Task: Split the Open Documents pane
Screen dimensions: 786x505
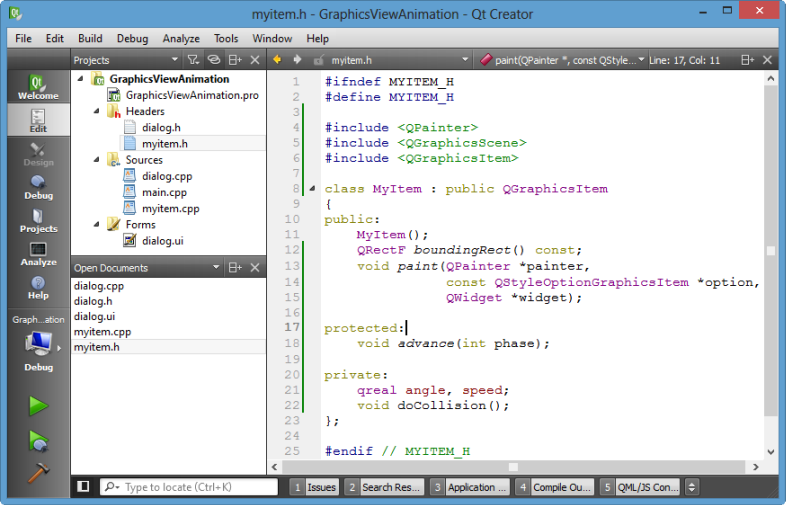Action: pos(235,267)
